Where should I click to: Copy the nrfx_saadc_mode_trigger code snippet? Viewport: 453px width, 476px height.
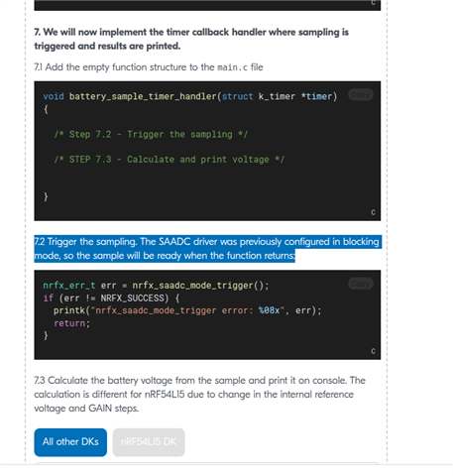click(361, 284)
